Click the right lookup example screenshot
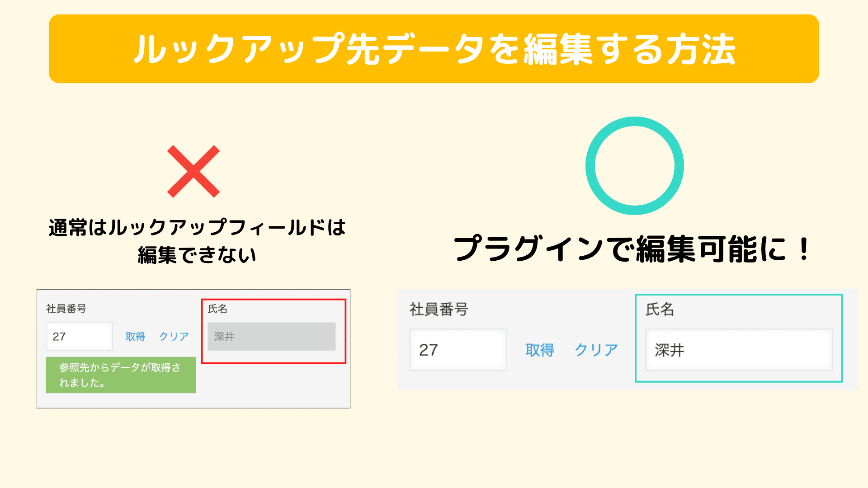The image size is (868, 488). click(x=627, y=339)
